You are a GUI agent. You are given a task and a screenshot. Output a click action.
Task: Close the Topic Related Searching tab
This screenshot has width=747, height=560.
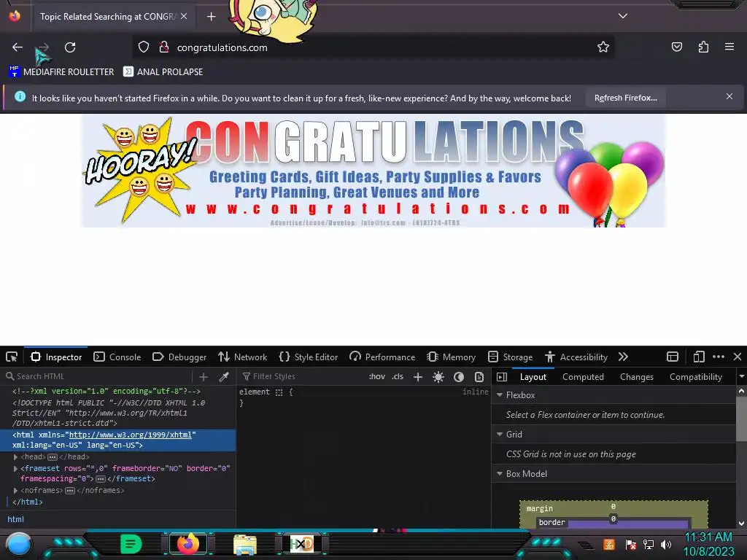[x=184, y=16]
